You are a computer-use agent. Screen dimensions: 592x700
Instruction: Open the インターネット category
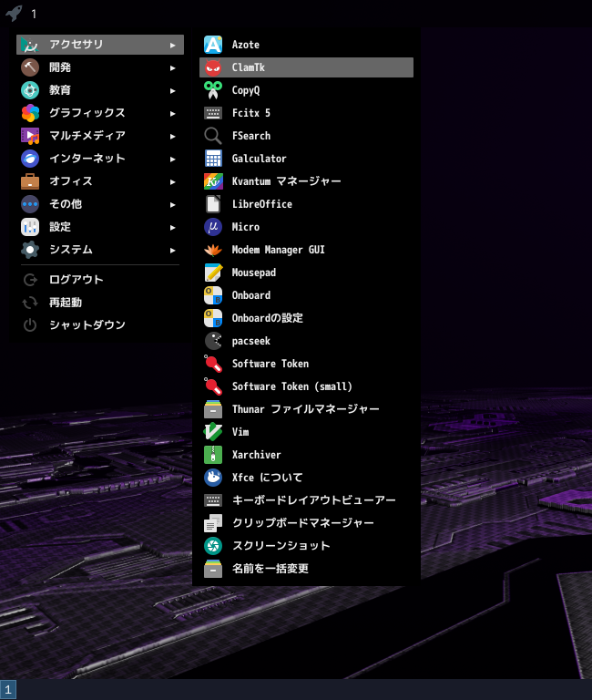click(100, 159)
